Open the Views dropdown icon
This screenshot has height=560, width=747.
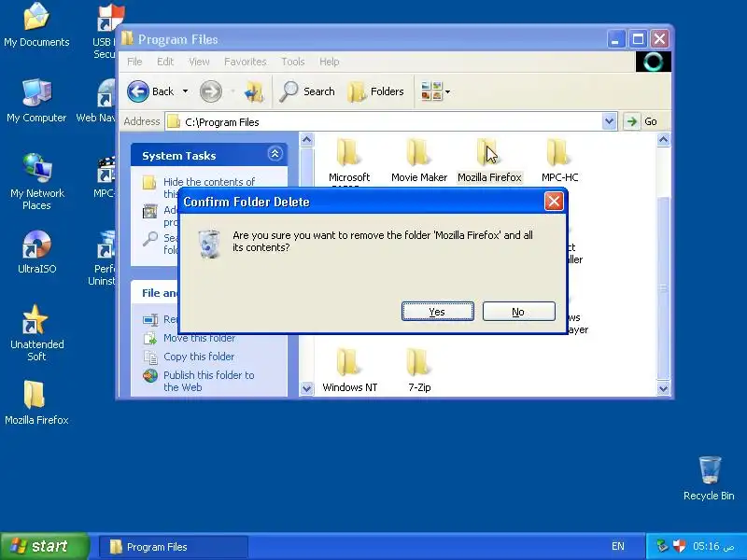(x=435, y=91)
